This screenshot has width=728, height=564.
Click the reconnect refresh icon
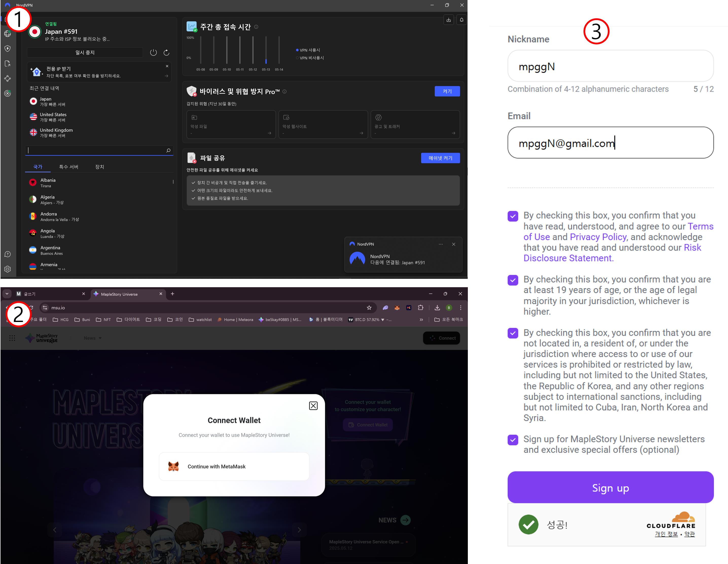coord(167,52)
